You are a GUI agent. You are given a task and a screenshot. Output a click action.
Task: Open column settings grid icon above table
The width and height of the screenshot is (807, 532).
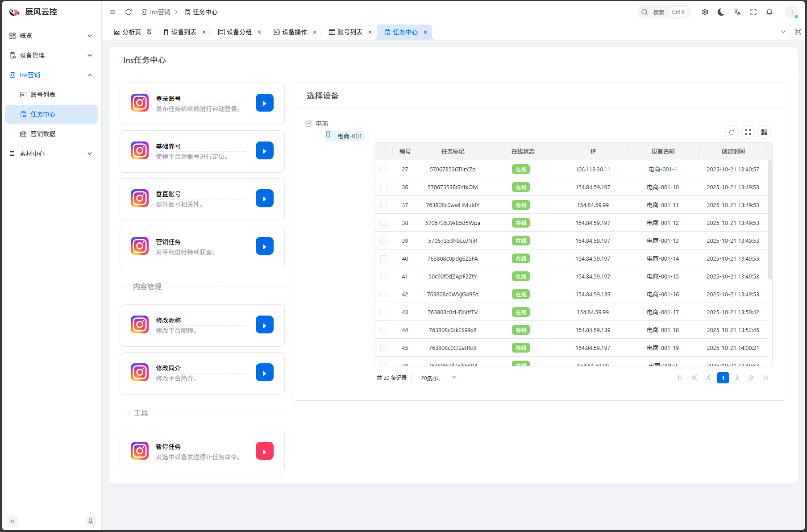(764, 132)
